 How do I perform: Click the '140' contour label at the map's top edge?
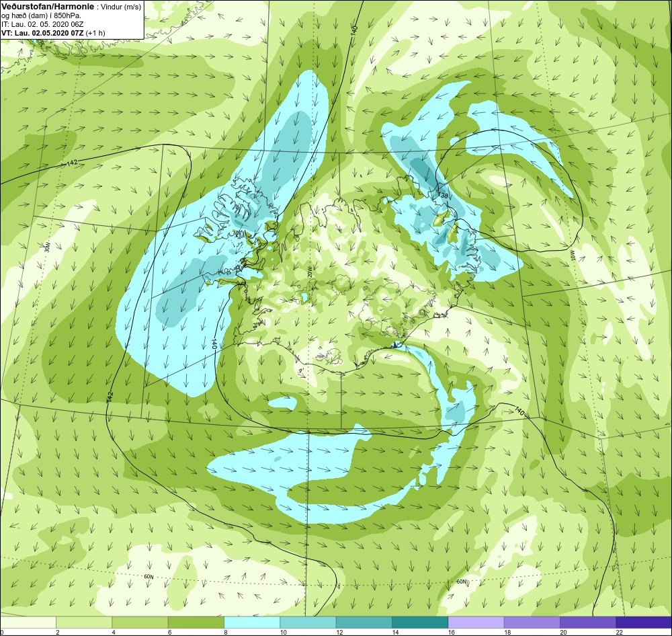[x=354, y=30]
